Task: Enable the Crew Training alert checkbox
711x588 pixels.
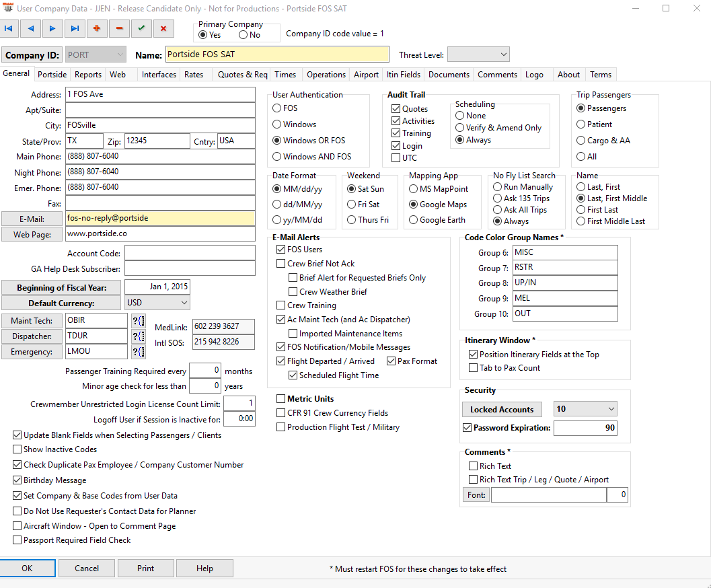Action: (281, 305)
